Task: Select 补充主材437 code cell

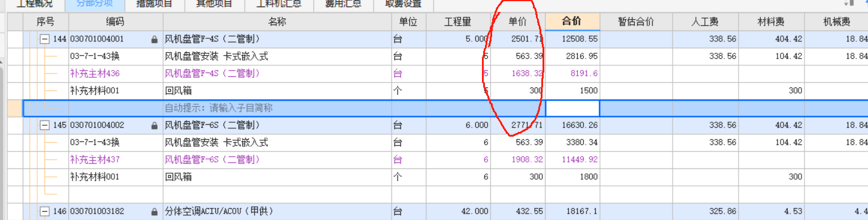Action: pos(95,160)
